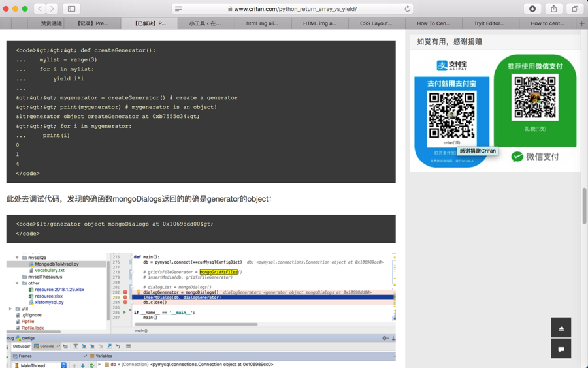
Task: Select resource.xlsx in the file tree
Action: click(x=48, y=296)
